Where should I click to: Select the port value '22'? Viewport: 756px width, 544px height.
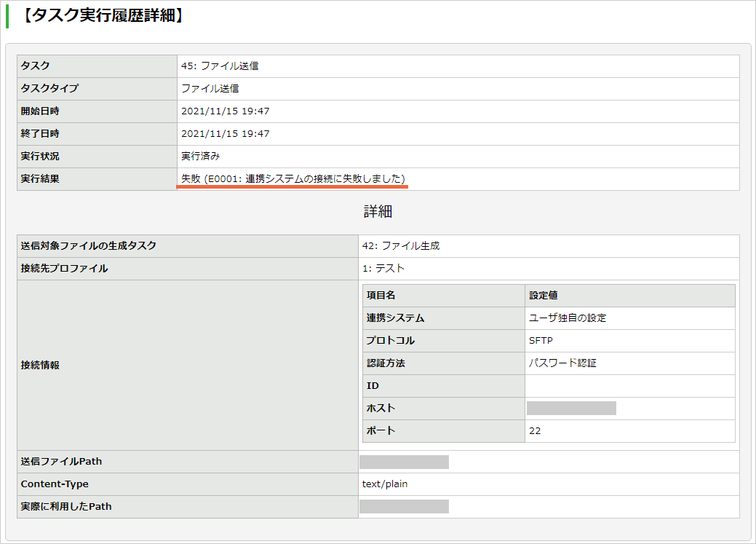[535, 431]
